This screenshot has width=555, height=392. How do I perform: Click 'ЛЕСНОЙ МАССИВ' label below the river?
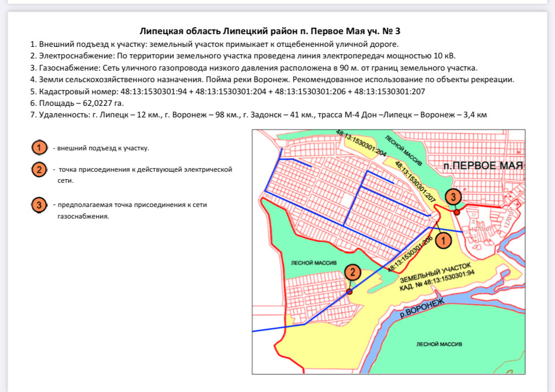pos(439,344)
